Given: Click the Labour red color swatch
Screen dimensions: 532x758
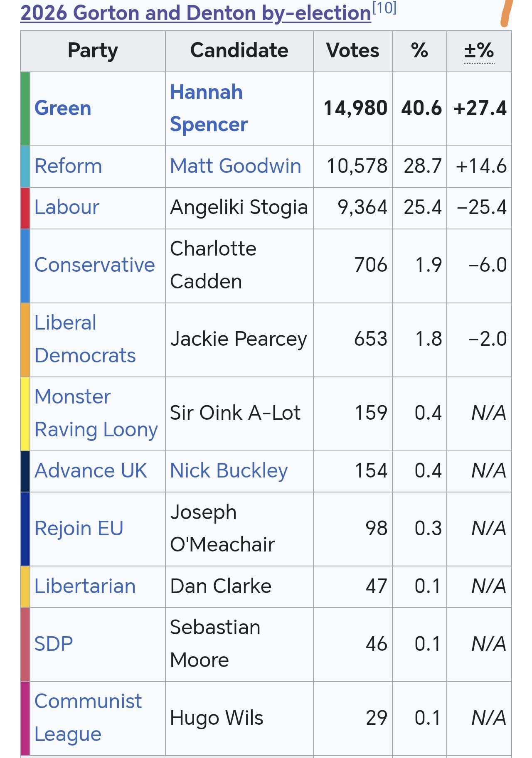Looking at the screenshot, I should [x=25, y=208].
